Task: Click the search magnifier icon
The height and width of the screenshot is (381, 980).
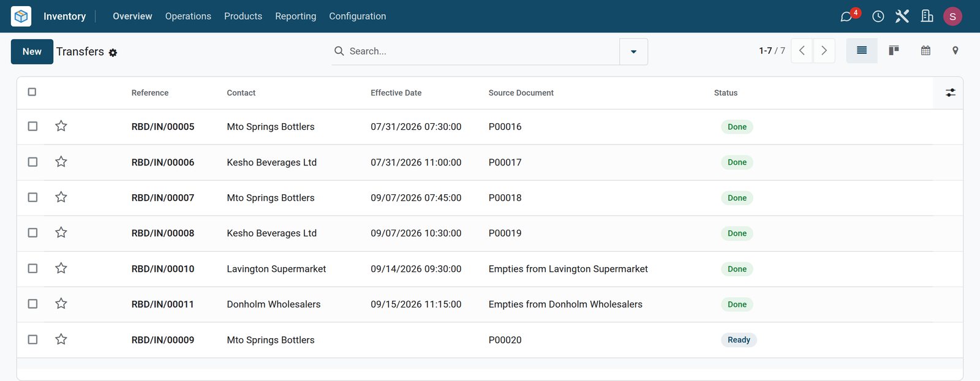Action: [x=339, y=51]
